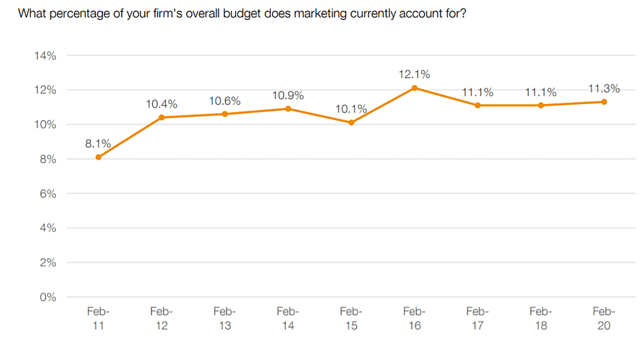Click the chart title question text

pos(242,14)
